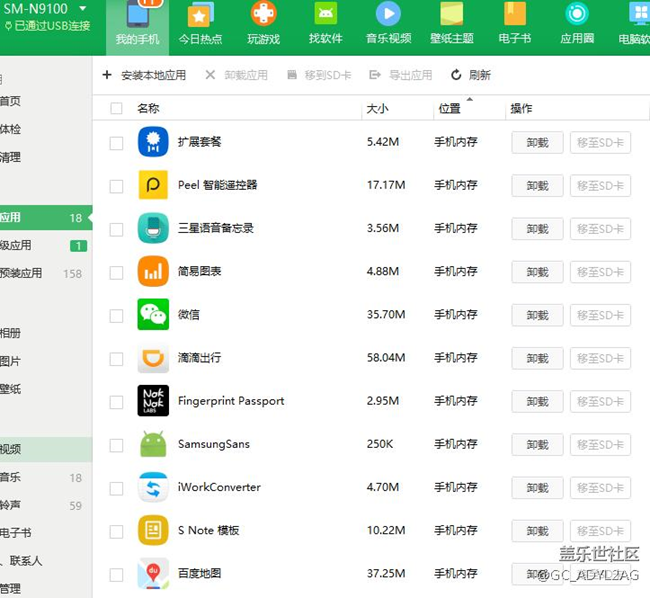
Task: Sort the list by 大小 column
Action: click(x=378, y=109)
